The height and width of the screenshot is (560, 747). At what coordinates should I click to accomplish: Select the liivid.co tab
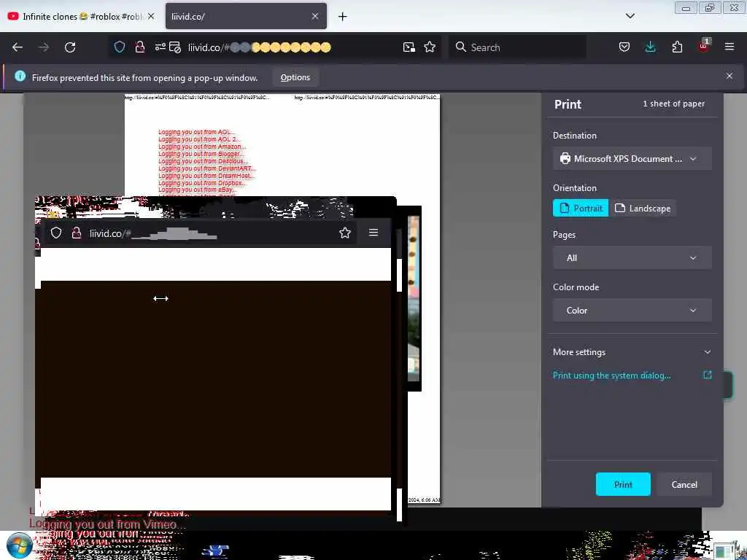[x=247, y=16]
